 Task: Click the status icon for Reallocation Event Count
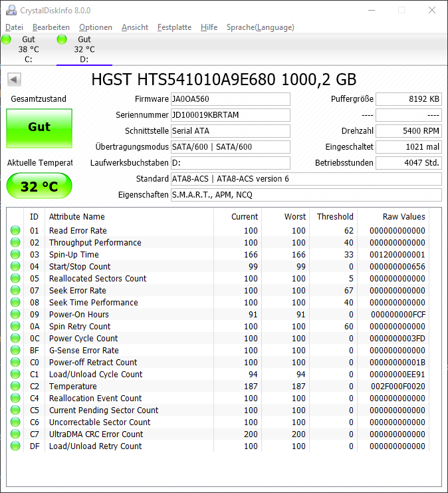coord(15,398)
